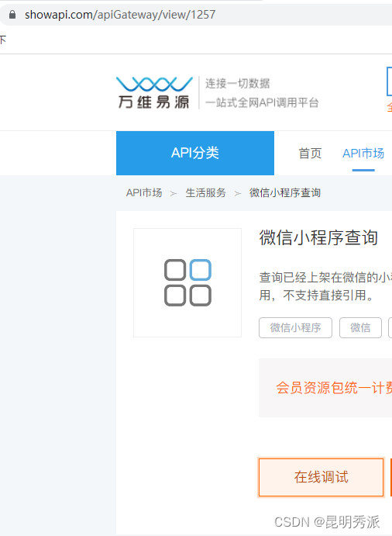The image size is (392, 536).
Task: Click the description starting 查询已经上架在微信
Action: point(325,286)
